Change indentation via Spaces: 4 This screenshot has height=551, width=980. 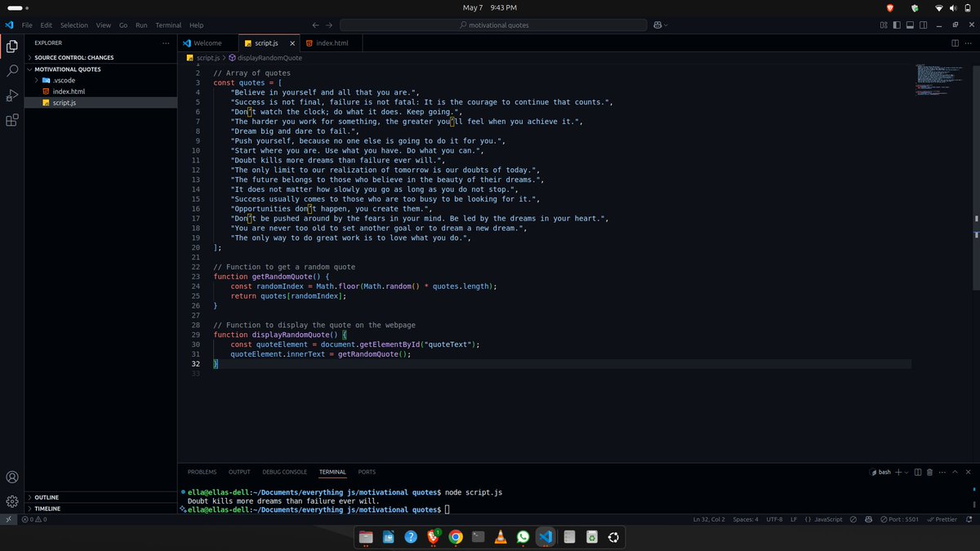[x=746, y=519]
